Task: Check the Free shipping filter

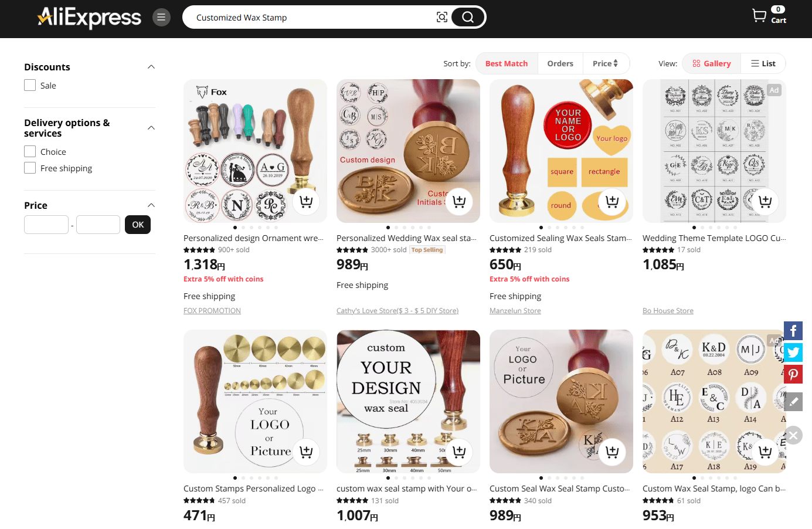Action: click(30, 168)
